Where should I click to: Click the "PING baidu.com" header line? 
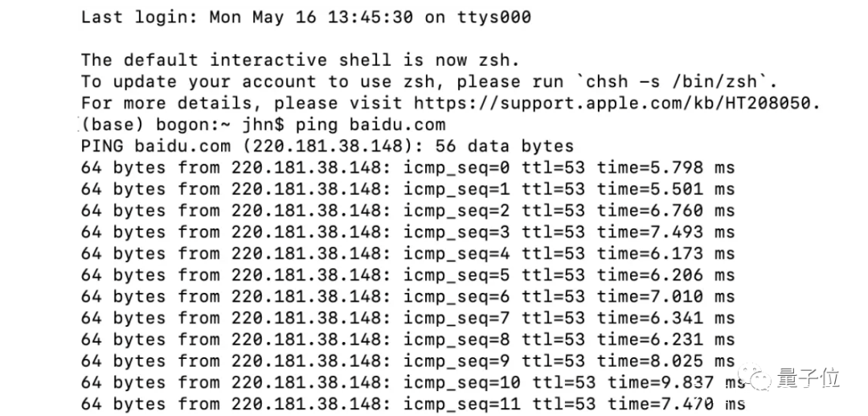[327, 146]
